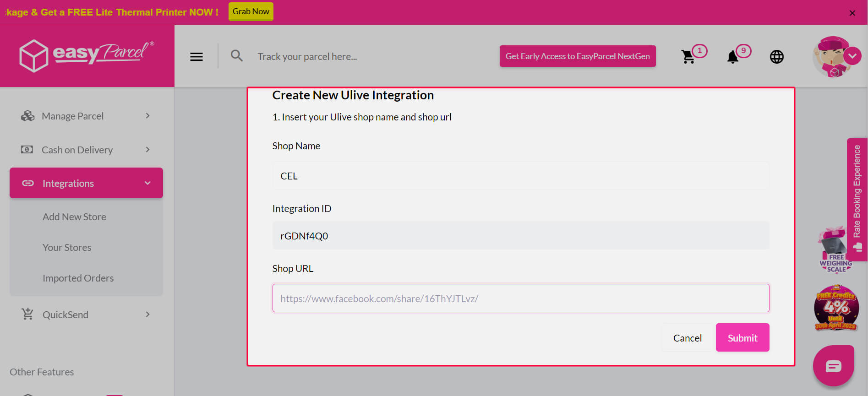Click the Cash on Delivery menu label
Viewport: 868px width, 396px height.
(77, 150)
